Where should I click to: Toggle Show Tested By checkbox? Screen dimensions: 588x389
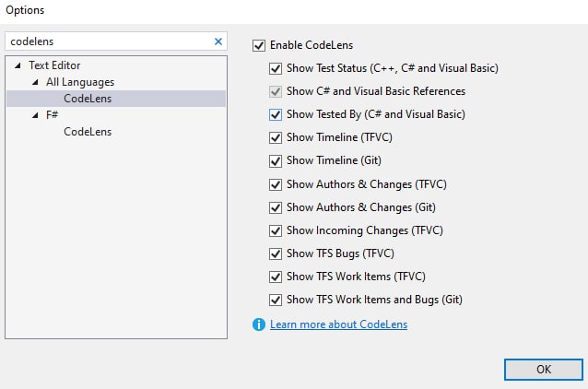pyautogui.click(x=276, y=114)
